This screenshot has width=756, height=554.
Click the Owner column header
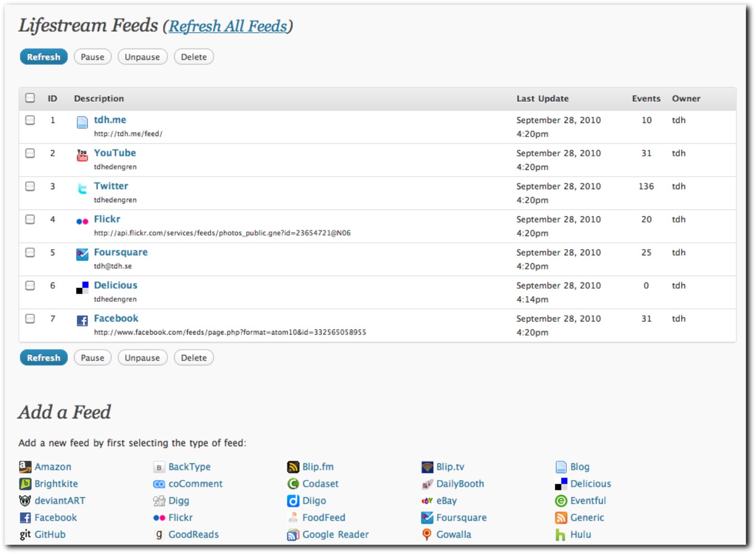(686, 99)
